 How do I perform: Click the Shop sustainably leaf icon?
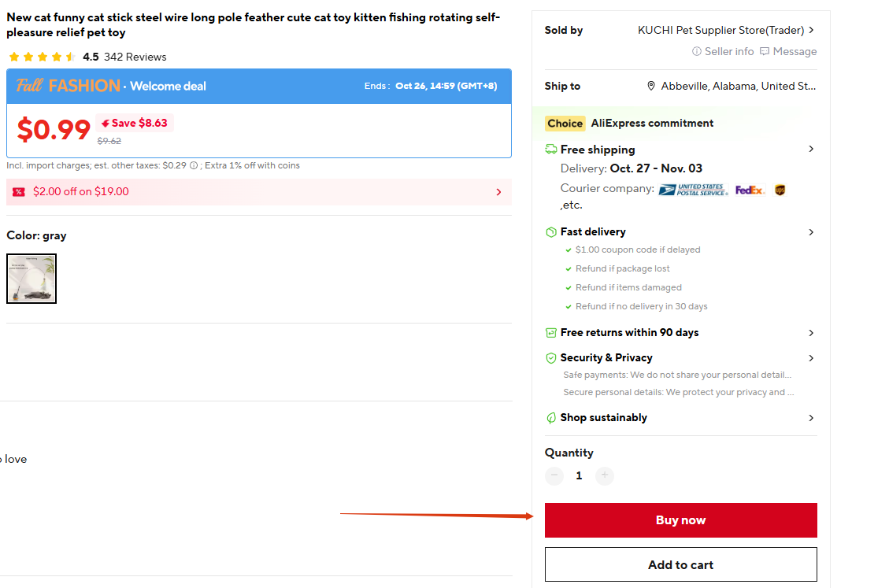tap(551, 418)
